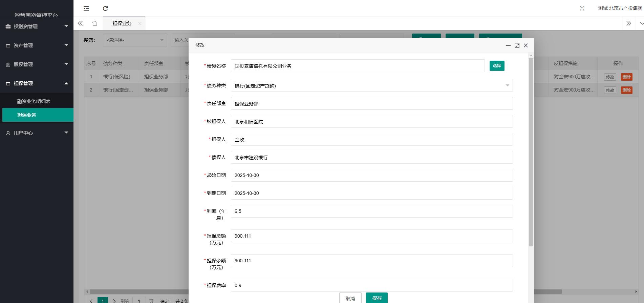Maximize the 修改 dialog window

click(517, 45)
